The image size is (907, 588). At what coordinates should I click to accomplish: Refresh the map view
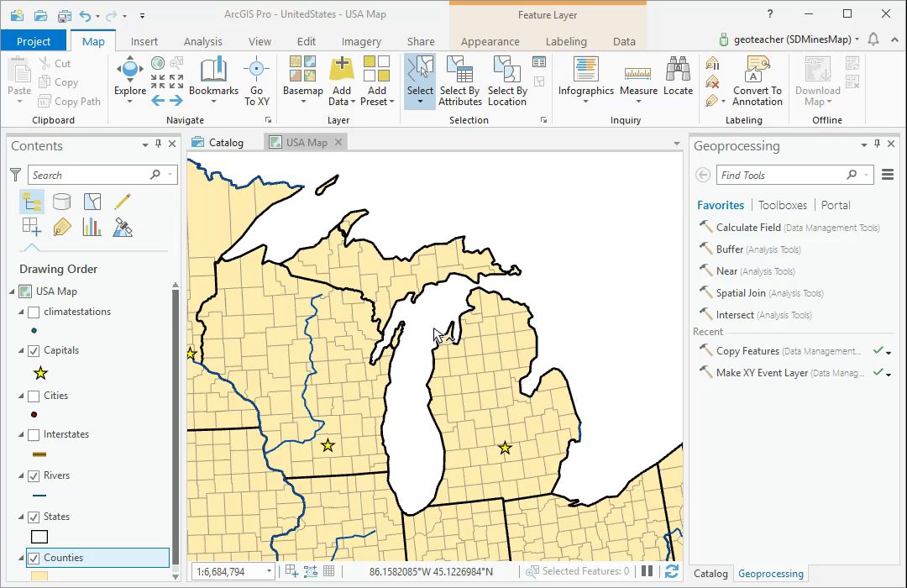[671, 571]
